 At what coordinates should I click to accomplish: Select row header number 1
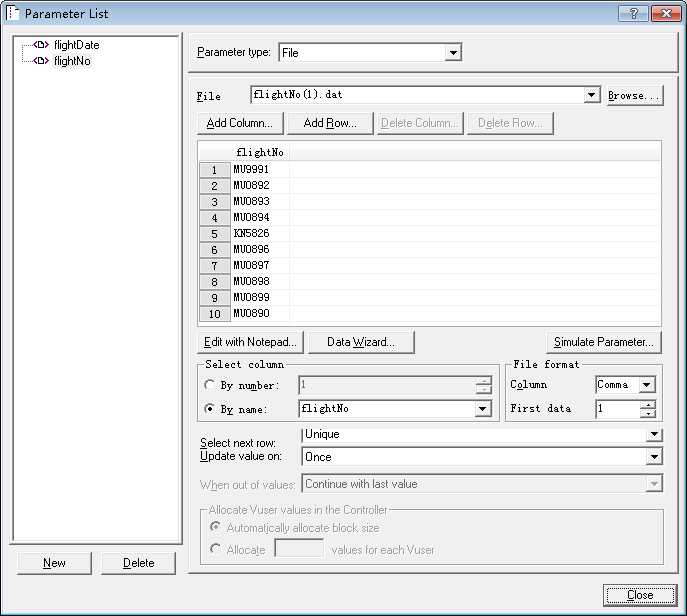[x=215, y=170]
